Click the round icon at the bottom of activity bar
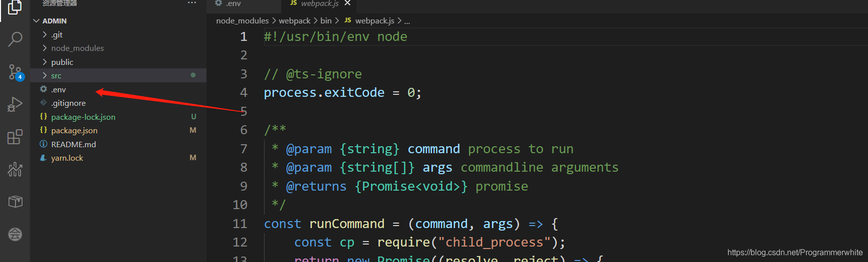 [x=15, y=234]
